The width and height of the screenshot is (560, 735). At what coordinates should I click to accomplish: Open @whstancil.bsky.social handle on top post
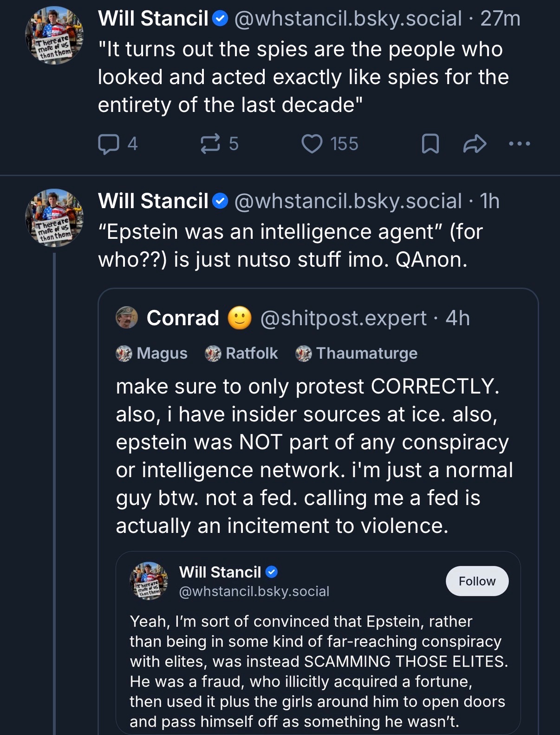[x=348, y=19]
